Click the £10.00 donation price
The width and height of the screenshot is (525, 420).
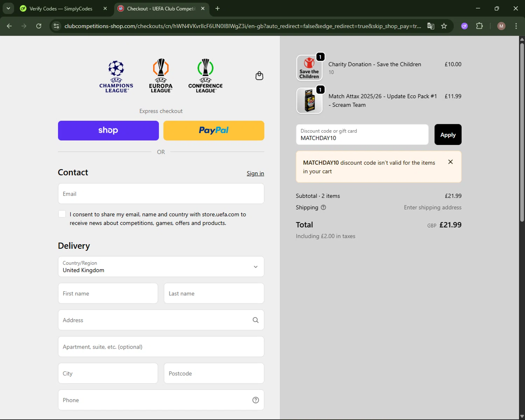(453, 64)
